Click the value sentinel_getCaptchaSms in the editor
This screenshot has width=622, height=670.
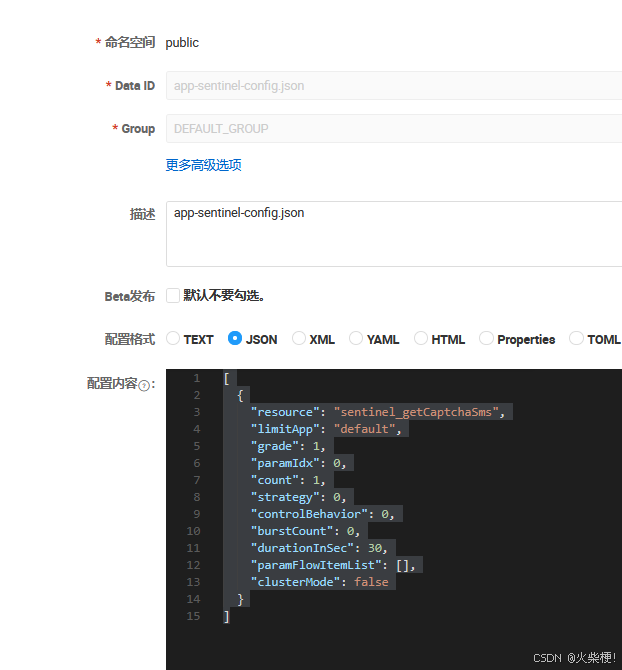click(x=416, y=412)
